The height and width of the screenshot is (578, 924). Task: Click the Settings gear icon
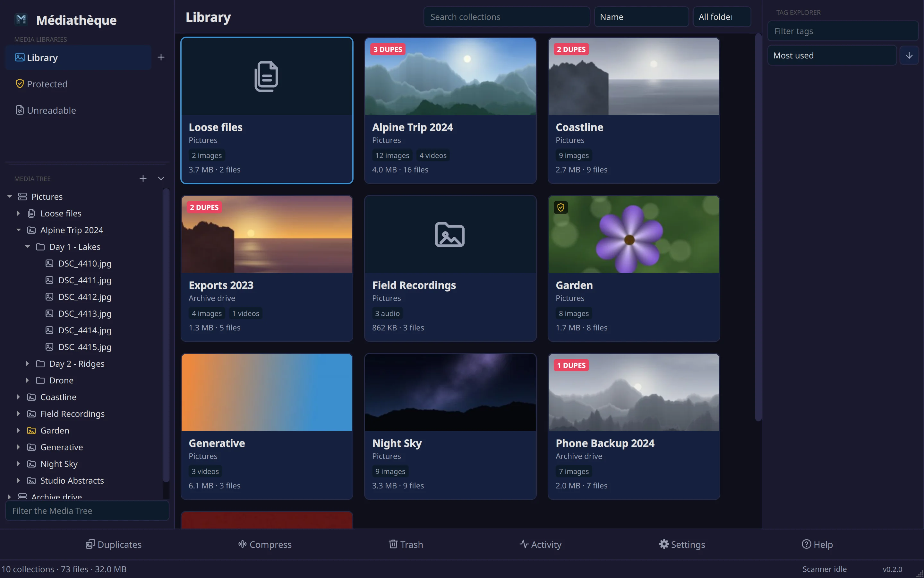[664, 544]
